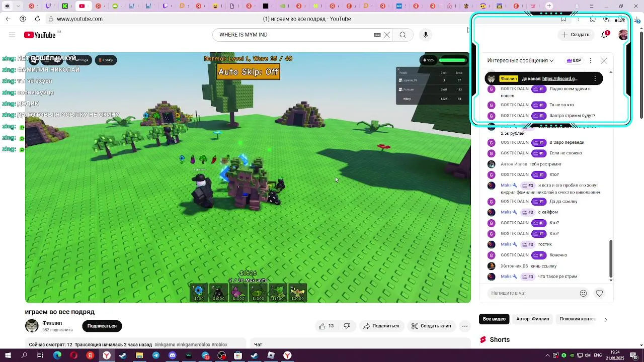The height and width of the screenshot is (362, 644).
Task: Select the Автор: Филлип filter chip
Action: click(532, 319)
